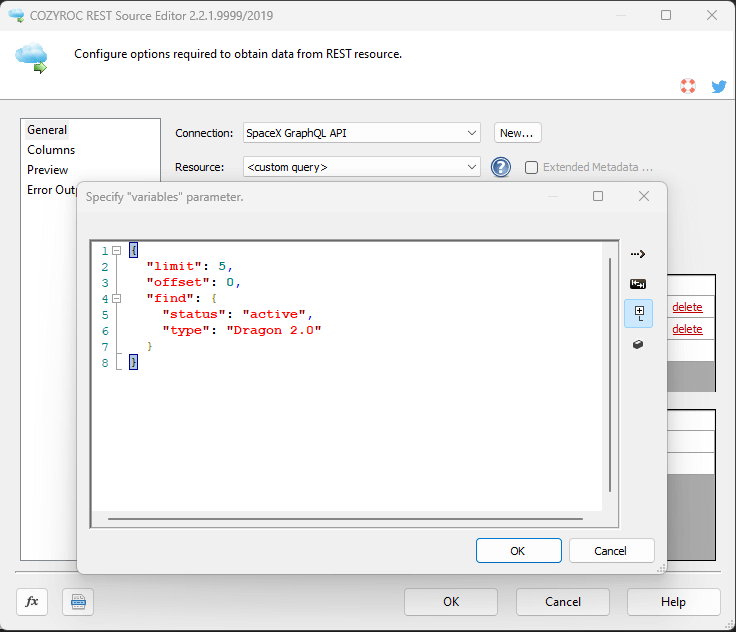
Task: Close the variables parameter dialog
Action: point(644,196)
